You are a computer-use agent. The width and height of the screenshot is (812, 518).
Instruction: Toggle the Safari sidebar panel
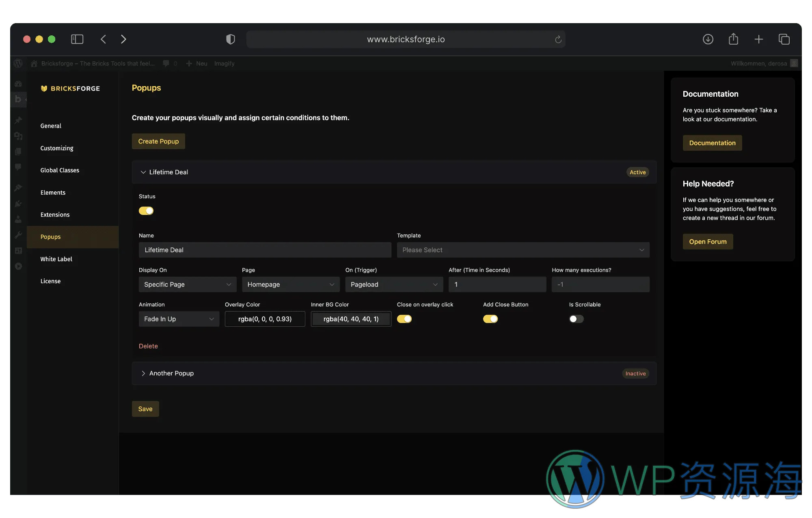point(77,39)
